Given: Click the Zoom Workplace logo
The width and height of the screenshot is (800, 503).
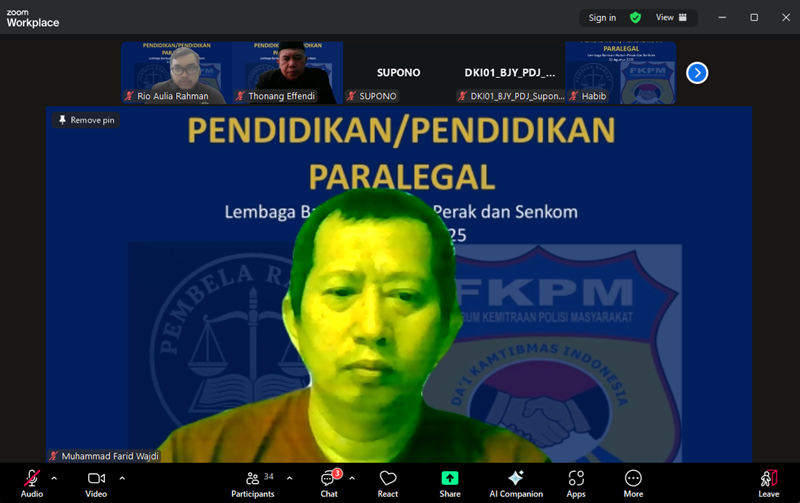Looking at the screenshot, I should click(x=33, y=18).
